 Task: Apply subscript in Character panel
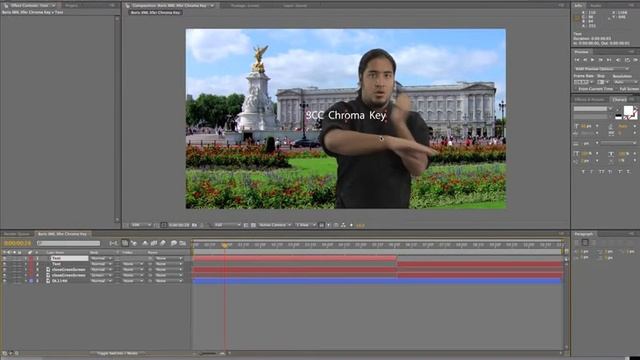tap(629, 172)
